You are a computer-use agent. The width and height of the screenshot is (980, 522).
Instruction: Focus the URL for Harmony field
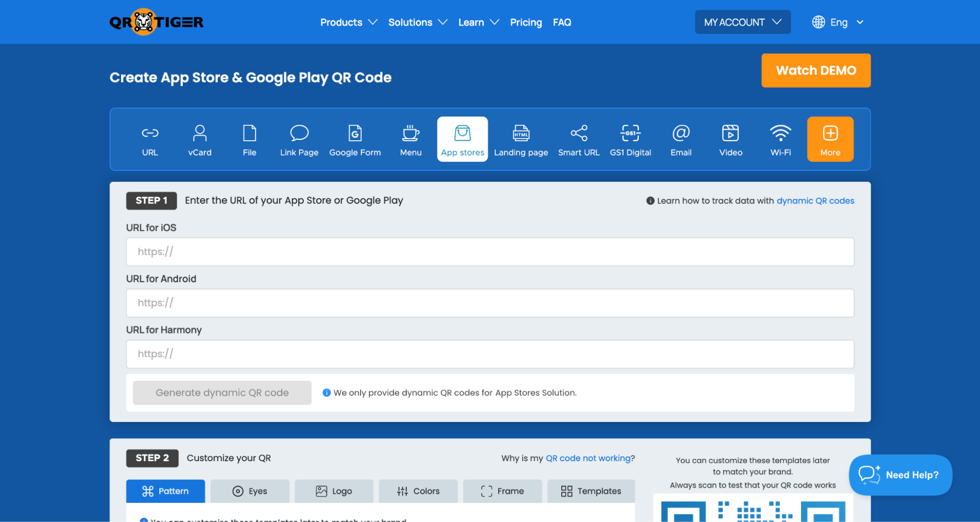tap(490, 354)
